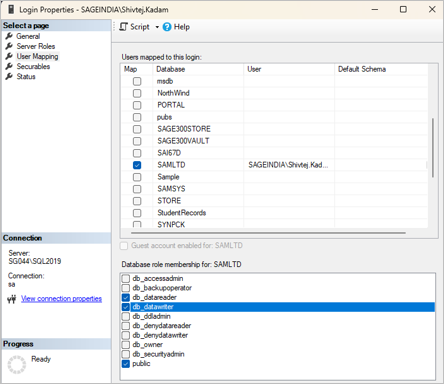
Task: Select the NorthWind database name
Action: tap(173, 93)
